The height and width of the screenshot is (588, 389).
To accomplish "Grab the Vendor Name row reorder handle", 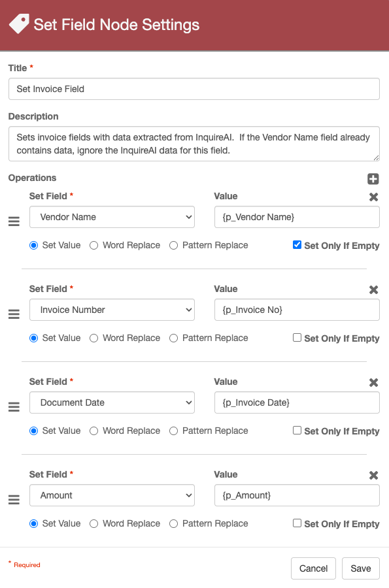I will click(x=14, y=221).
